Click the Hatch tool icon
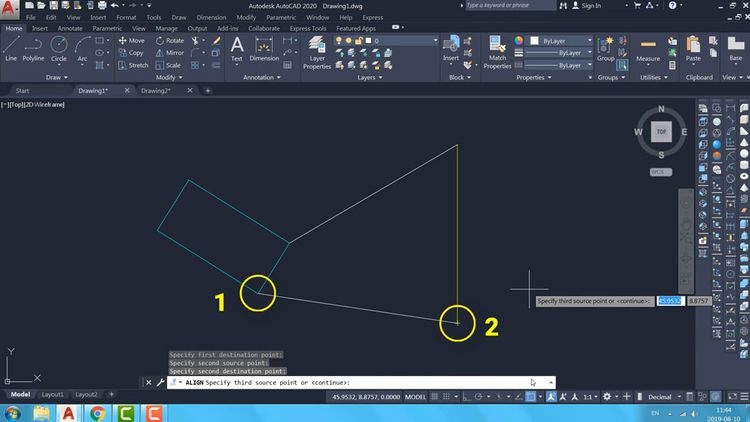The width and height of the screenshot is (750, 422). point(99,65)
